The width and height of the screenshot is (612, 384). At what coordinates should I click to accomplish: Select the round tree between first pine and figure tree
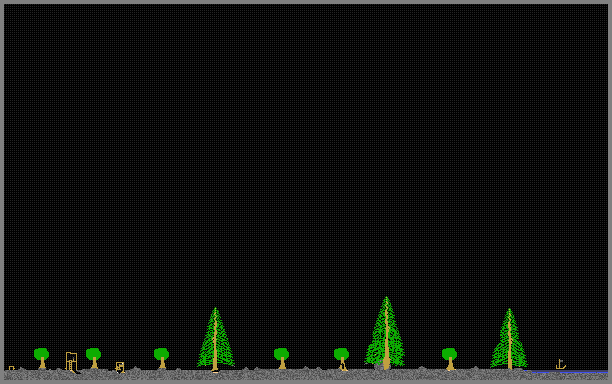[281, 358]
